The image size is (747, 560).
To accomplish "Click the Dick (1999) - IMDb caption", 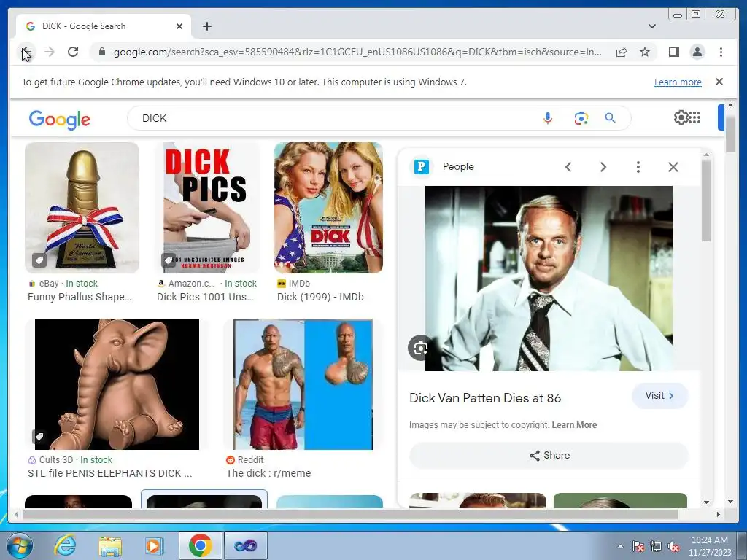I will point(321,297).
